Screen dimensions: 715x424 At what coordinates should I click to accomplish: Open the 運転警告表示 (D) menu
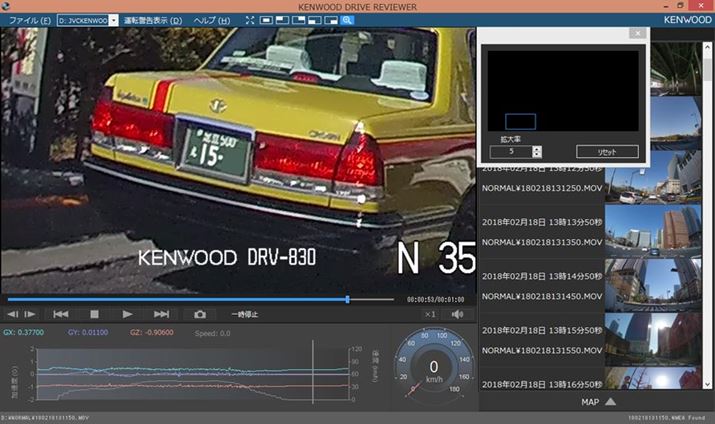(x=153, y=20)
